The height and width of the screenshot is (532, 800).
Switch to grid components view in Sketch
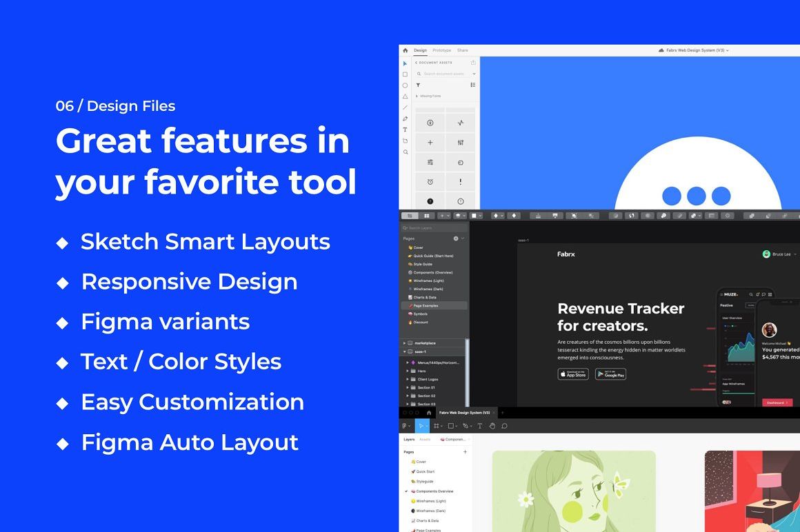[x=427, y=216]
